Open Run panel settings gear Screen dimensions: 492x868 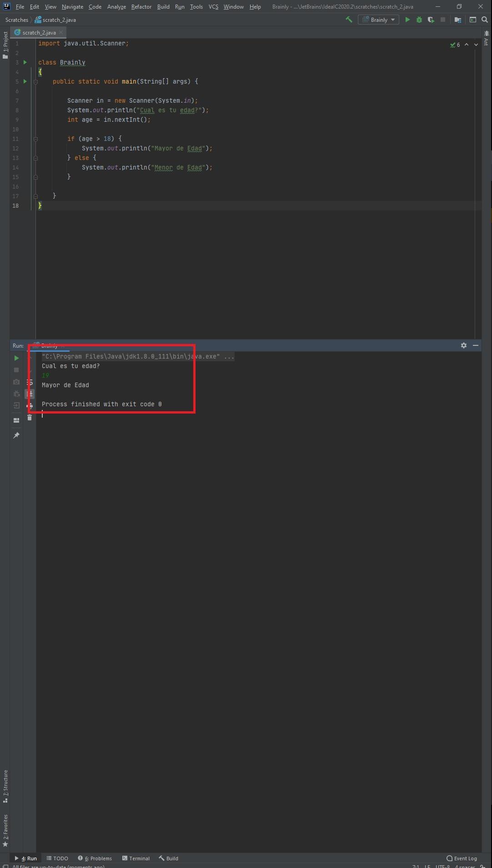pos(464,345)
